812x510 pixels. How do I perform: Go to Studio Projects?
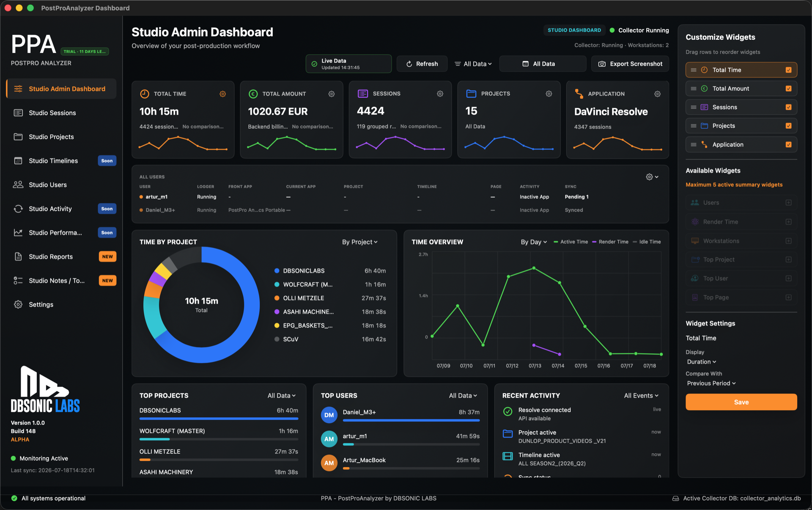coord(61,137)
